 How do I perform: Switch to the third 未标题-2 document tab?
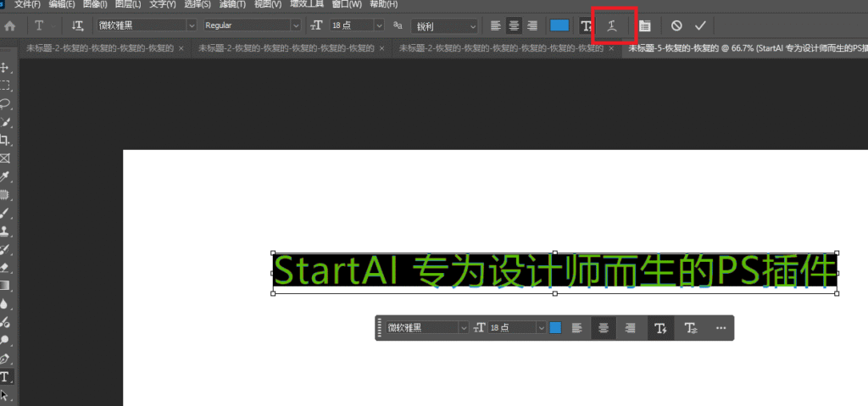point(502,48)
